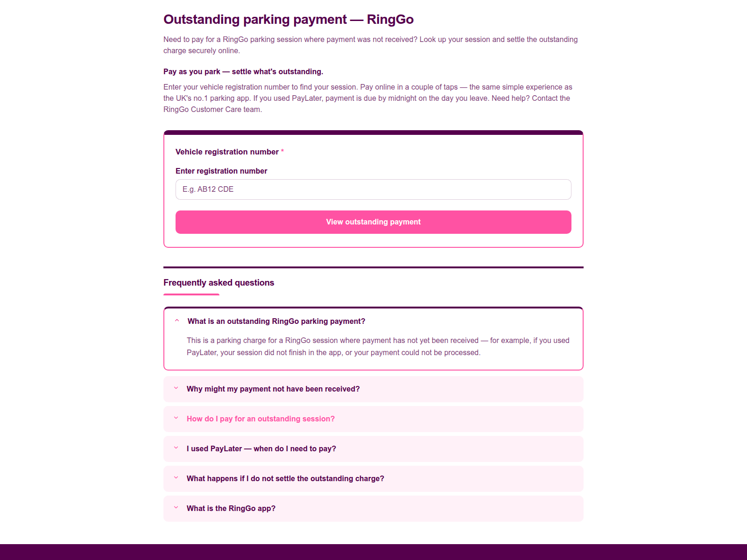The image size is (747, 560).
Task: Click the 'Enter registration number' label
Action: [221, 171]
